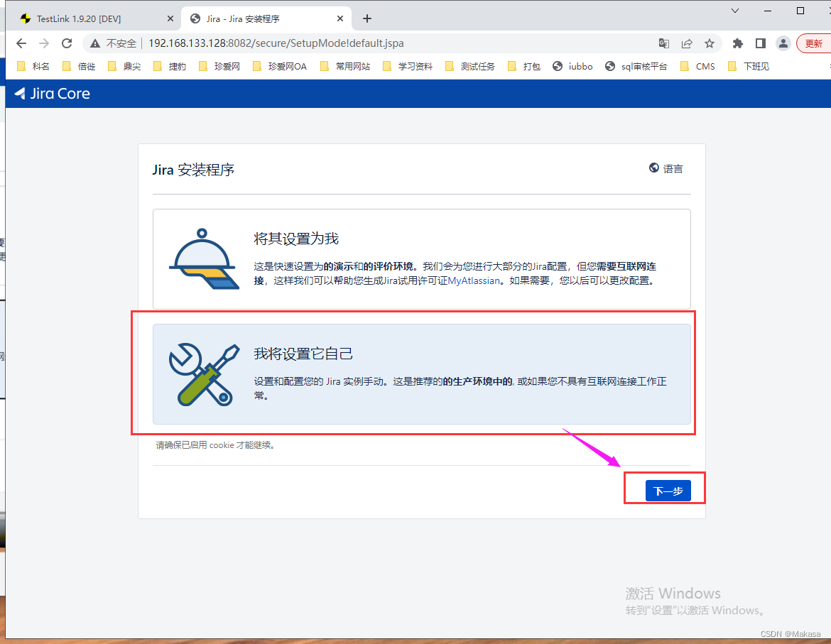Toggle the browser side panel icon
831x644 pixels.
(761, 43)
